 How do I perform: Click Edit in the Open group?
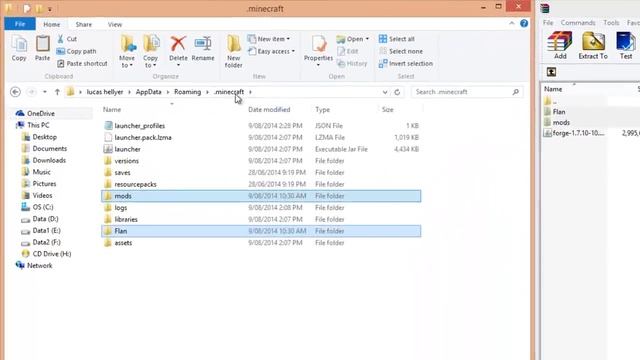348,51
